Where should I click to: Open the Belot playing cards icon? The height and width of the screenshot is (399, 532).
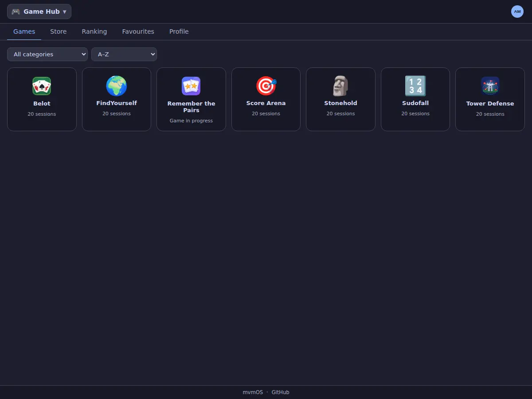[x=42, y=86]
